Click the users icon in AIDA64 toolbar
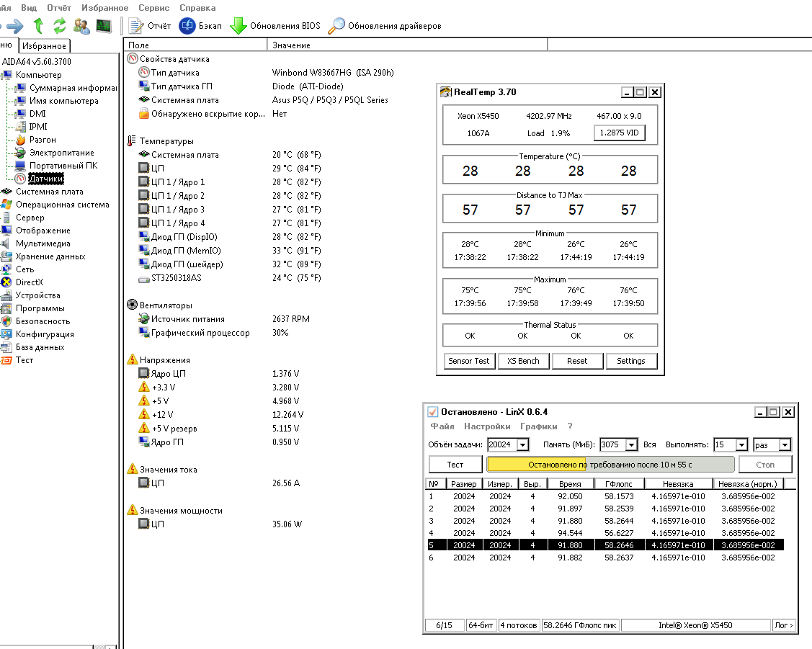This screenshot has height=649, width=812. tap(81, 26)
